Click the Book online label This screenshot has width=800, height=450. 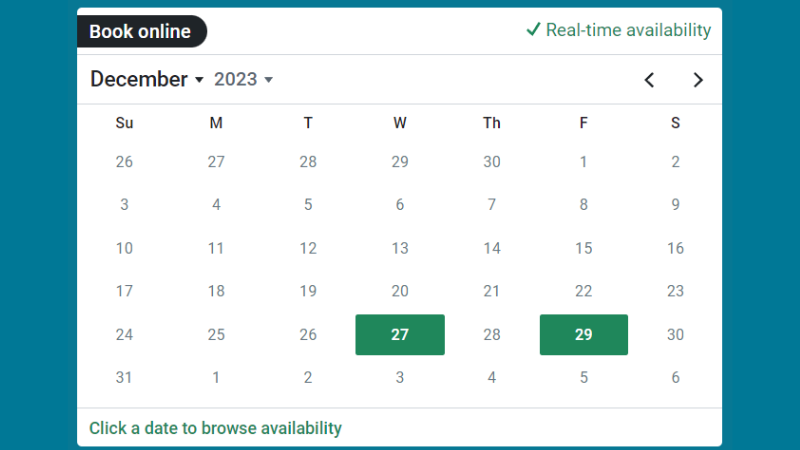(140, 32)
